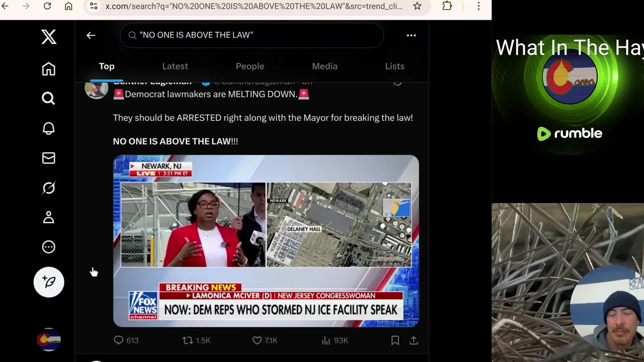
Task: Switch to the Latest tab
Action: click(175, 66)
